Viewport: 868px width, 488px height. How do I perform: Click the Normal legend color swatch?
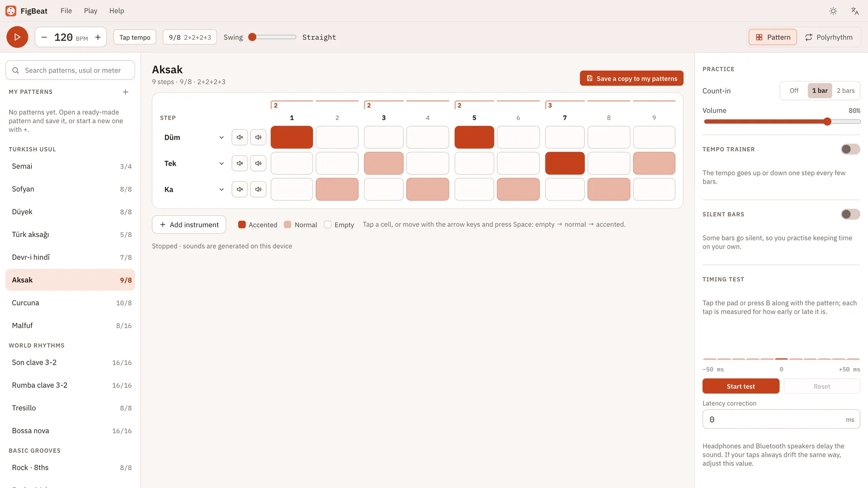(288, 224)
